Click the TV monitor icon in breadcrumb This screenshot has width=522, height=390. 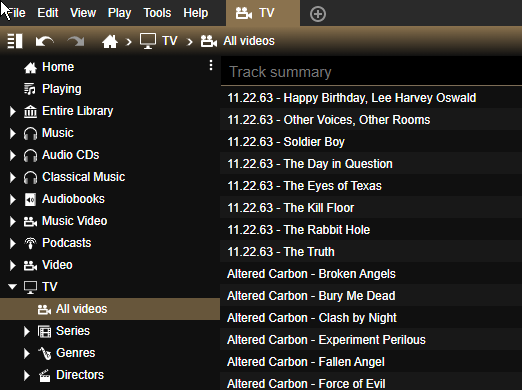tap(148, 41)
